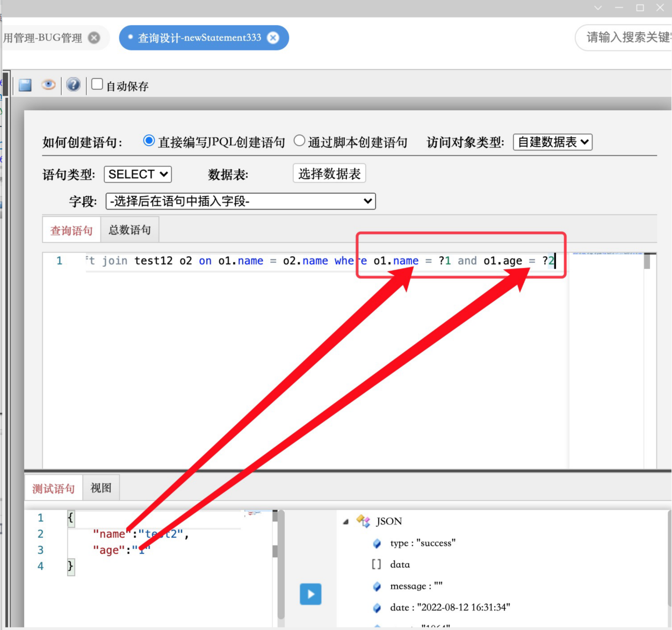Switch to the 查询语句 tab

[x=71, y=230]
